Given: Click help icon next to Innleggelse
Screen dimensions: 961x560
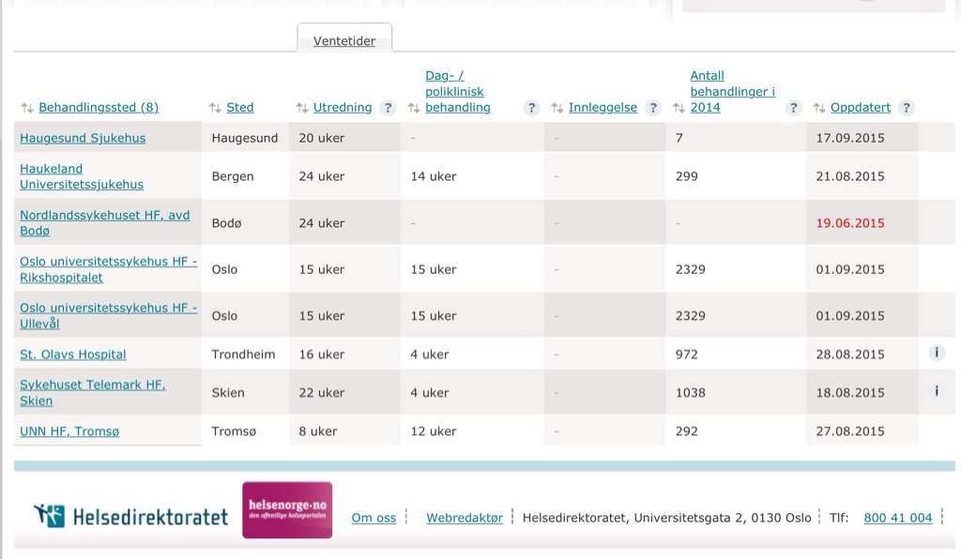Looking at the screenshot, I should [654, 108].
